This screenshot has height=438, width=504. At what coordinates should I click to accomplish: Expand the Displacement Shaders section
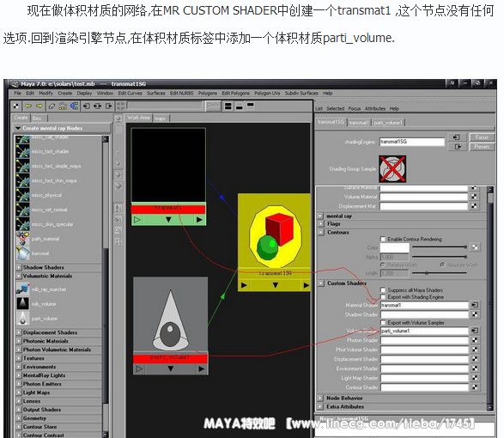click(19, 332)
